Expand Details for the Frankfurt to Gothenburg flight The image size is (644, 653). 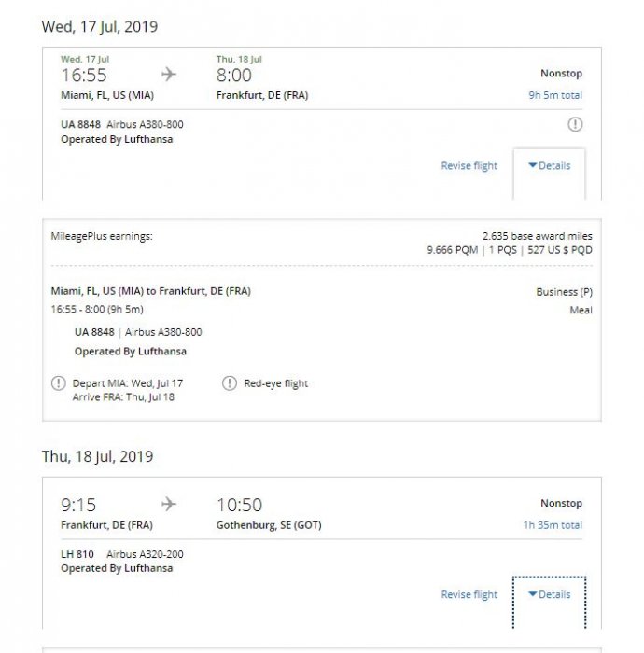pos(550,594)
